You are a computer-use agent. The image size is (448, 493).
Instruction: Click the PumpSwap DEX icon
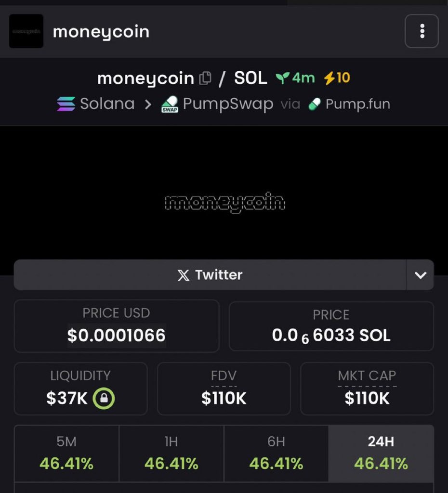coord(169,104)
